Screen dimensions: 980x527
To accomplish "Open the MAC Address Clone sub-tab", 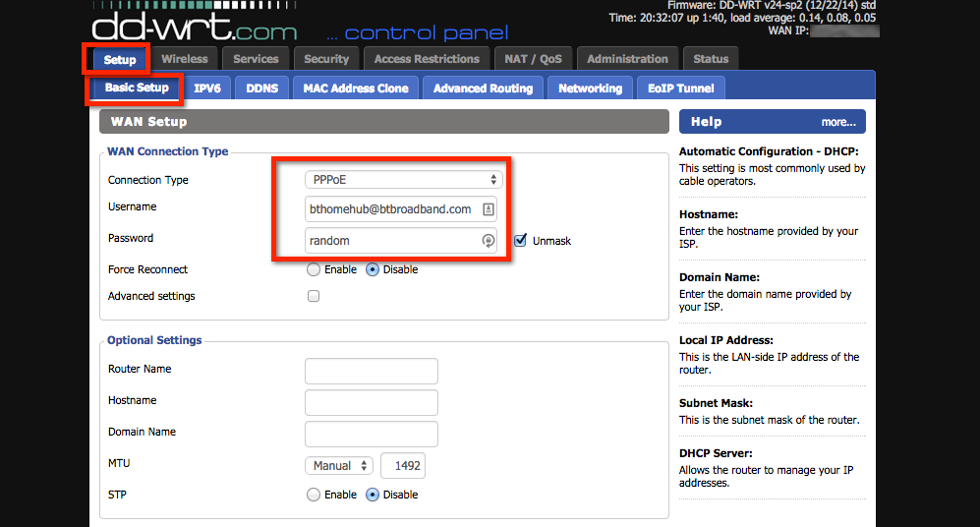I will [x=355, y=88].
